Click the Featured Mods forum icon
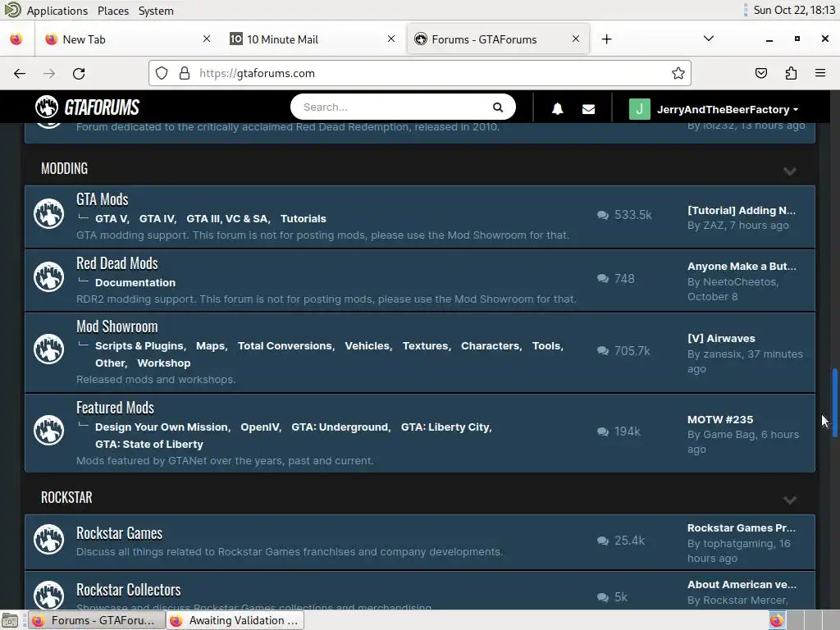Image resolution: width=840 pixels, height=630 pixels. coord(48,430)
